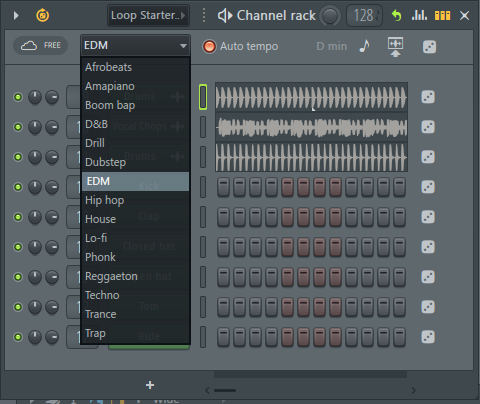Select Afrobeats from the genre list
Screen dimensions: 480x404
136,67
